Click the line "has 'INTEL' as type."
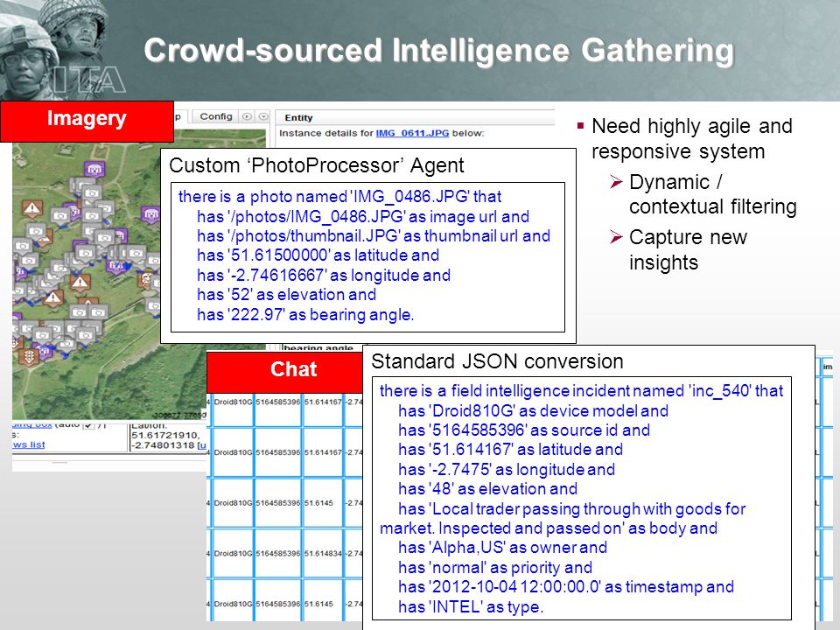Viewport: 840px width, 630px height. click(x=471, y=606)
